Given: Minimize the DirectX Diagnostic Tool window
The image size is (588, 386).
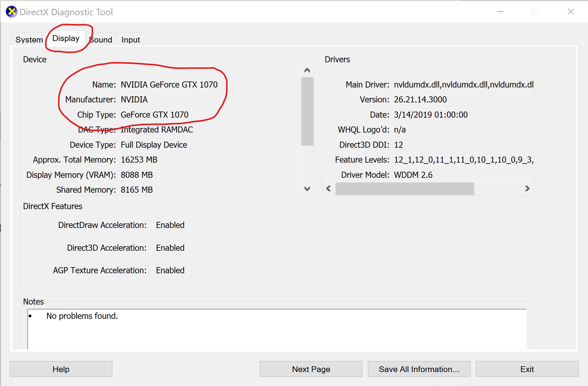Looking at the screenshot, I should [500, 12].
